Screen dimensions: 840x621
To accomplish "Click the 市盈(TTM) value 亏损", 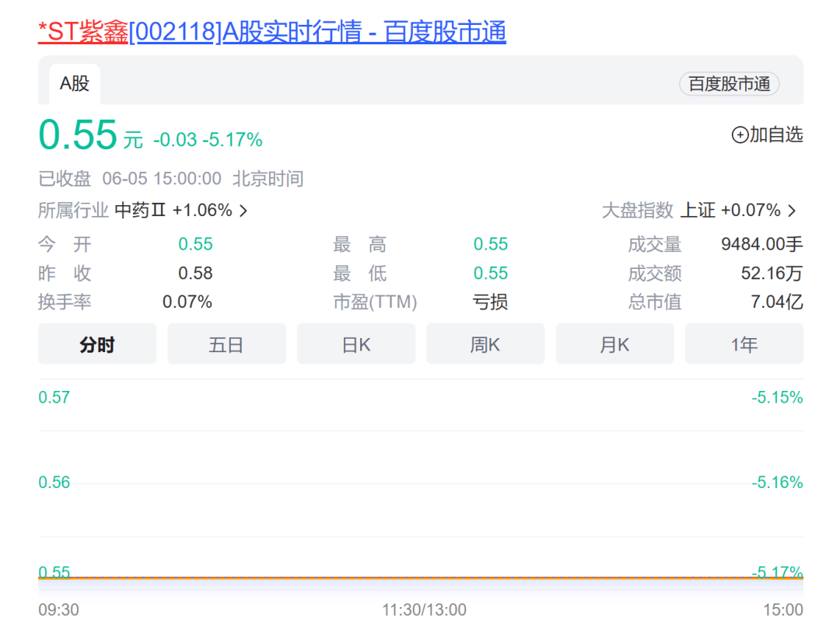I will coord(490,302).
